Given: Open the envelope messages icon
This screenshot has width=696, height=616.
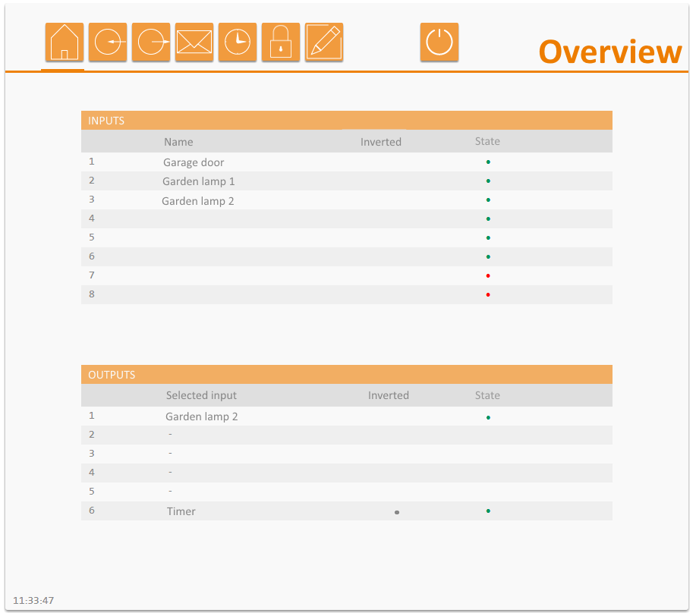Looking at the screenshot, I should click(194, 42).
